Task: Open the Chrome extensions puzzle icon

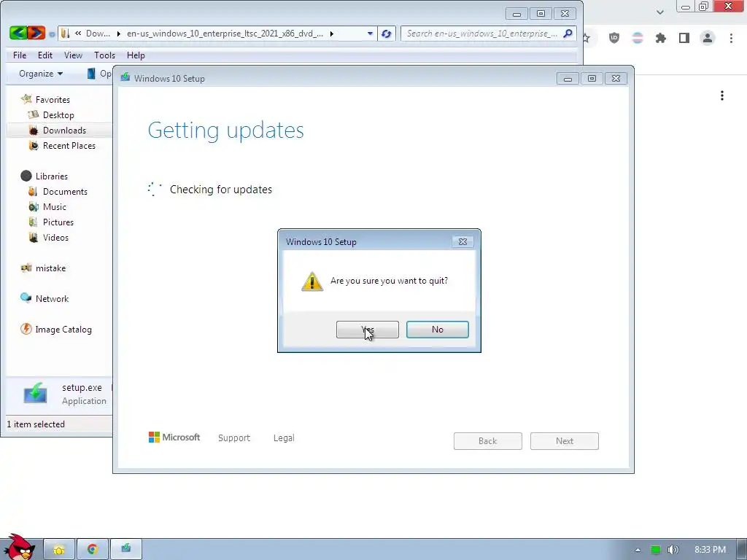Action: pyautogui.click(x=660, y=38)
